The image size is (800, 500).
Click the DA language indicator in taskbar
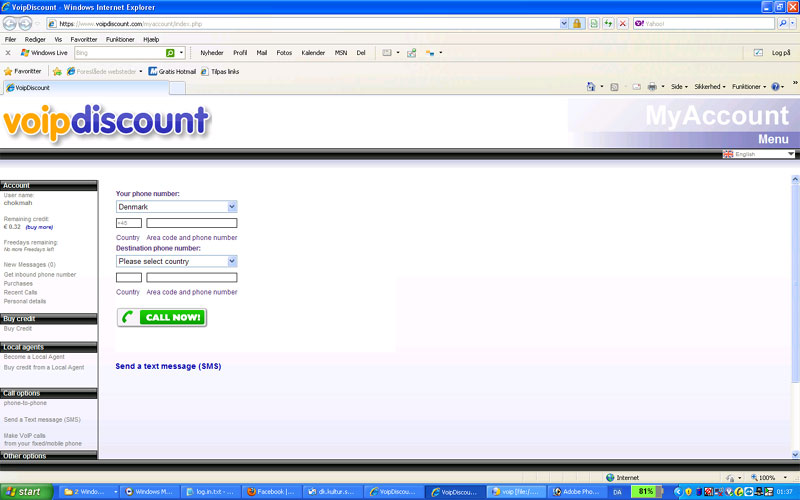(x=617, y=492)
